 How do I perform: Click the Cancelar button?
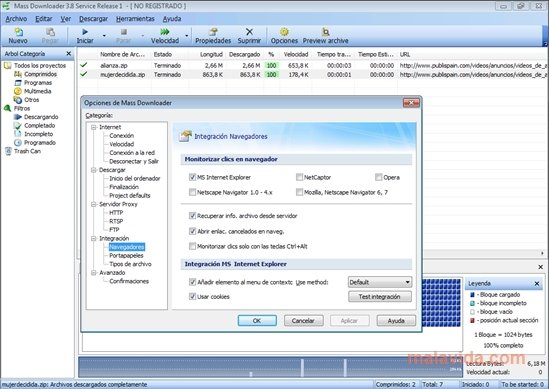[304, 321]
